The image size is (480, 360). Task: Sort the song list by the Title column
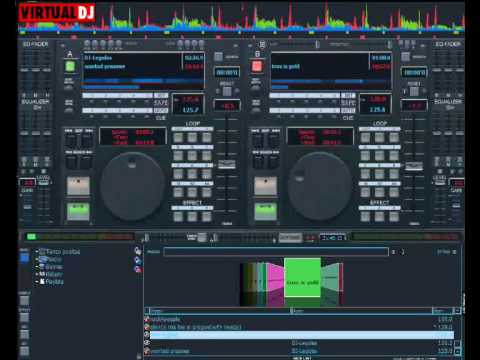tap(220, 311)
